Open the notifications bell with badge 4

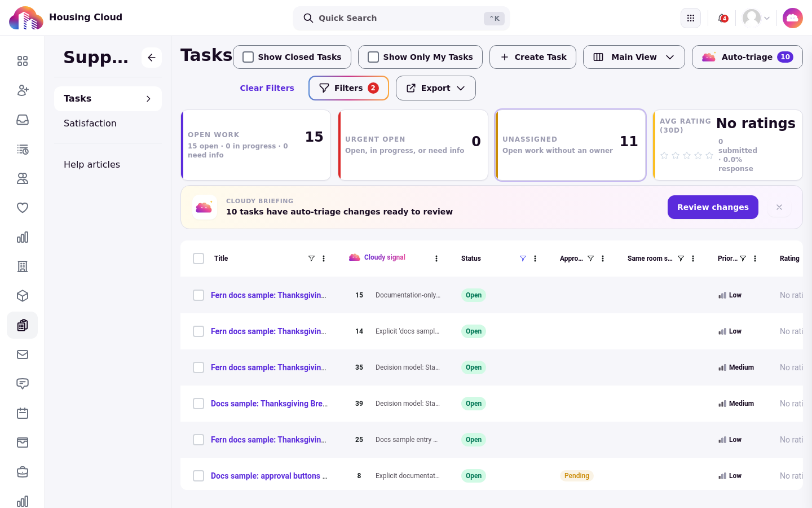[722, 18]
